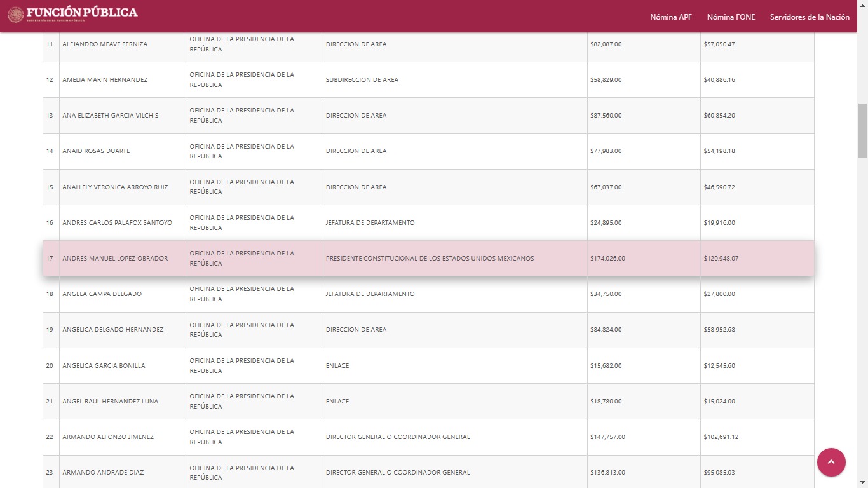Image resolution: width=868 pixels, height=488 pixels.
Task: Select name AMELIA MARIN HERNANDEZ
Action: tap(105, 80)
